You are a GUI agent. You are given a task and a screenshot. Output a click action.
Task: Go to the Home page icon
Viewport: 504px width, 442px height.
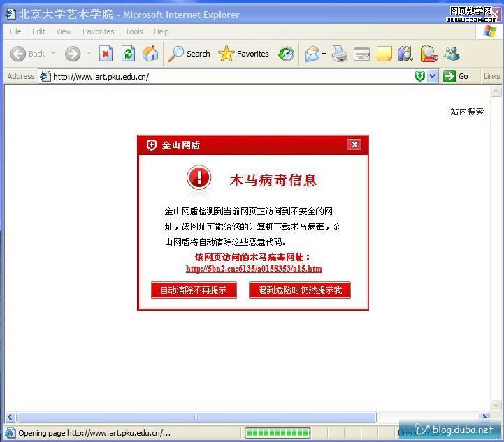(x=150, y=54)
